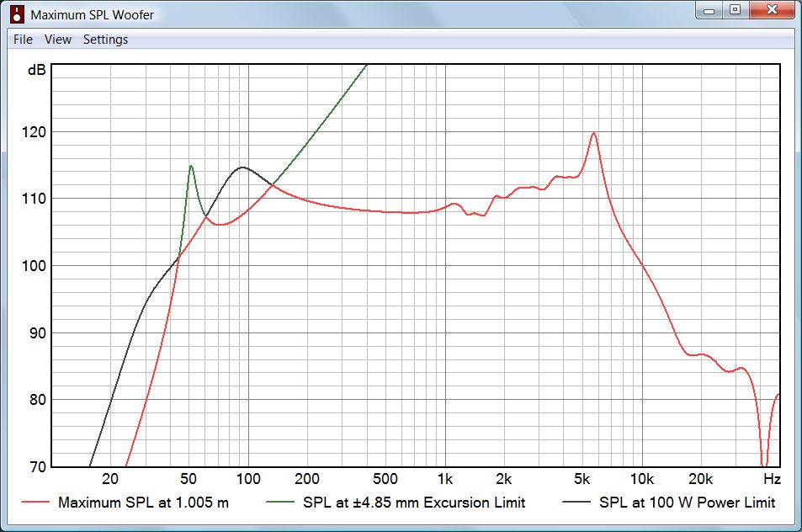The image size is (802, 532).
Task: Click the Hz axis unit label
Action: point(772,479)
